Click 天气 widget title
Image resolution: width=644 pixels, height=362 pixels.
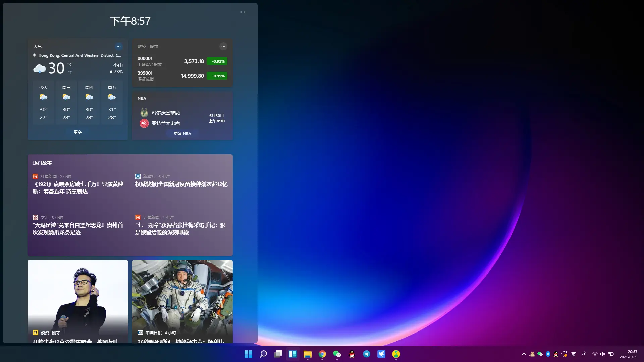[x=38, y=47]
